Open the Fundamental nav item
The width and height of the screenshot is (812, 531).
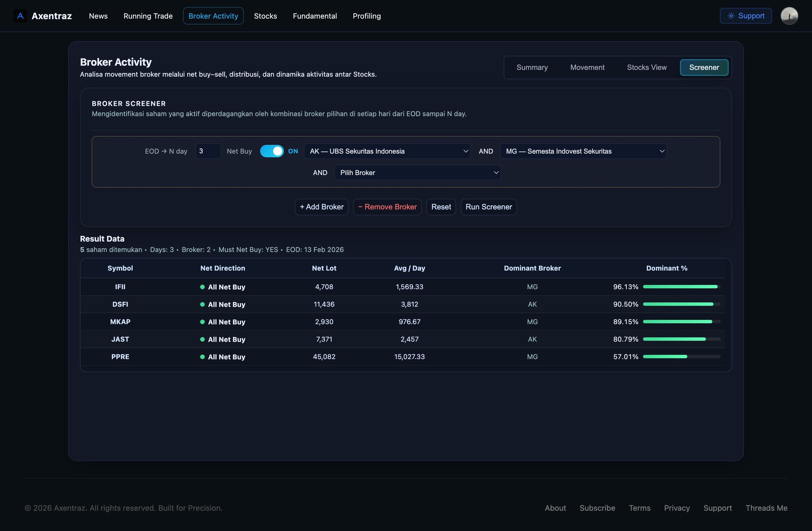coord(314,16)
